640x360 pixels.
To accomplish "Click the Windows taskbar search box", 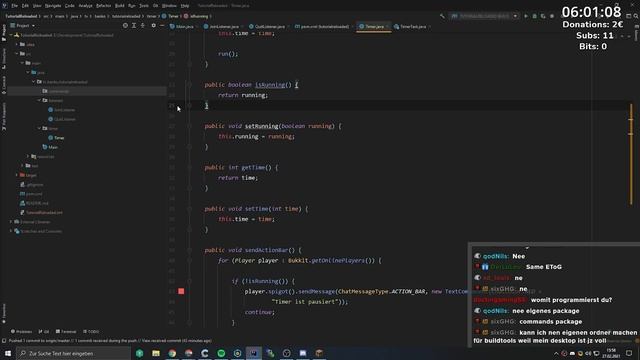I will pyautogui.click(x=74, y=353).
